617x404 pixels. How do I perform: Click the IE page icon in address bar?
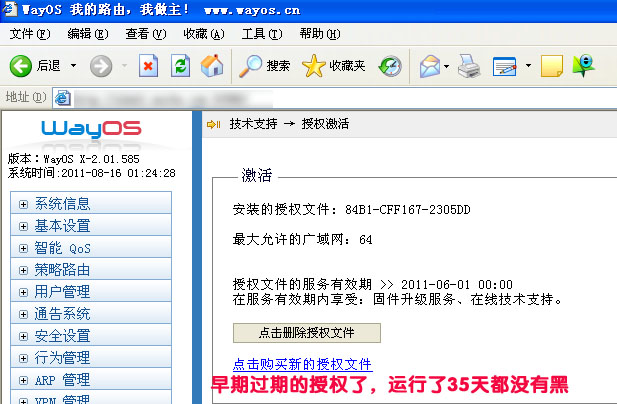pyautogui.click(x=63, y=98)
